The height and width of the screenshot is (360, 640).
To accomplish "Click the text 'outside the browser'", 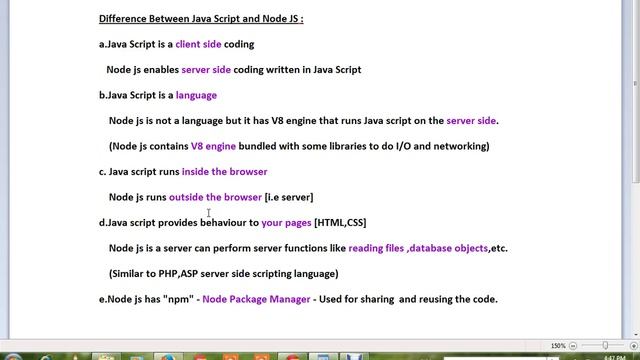I will 215,197.
